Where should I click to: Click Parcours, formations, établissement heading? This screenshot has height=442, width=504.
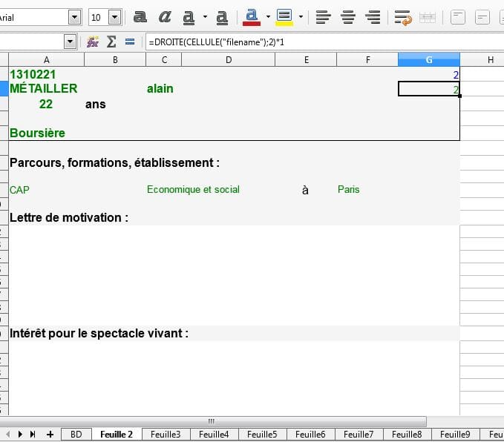[x=115, y=163]
